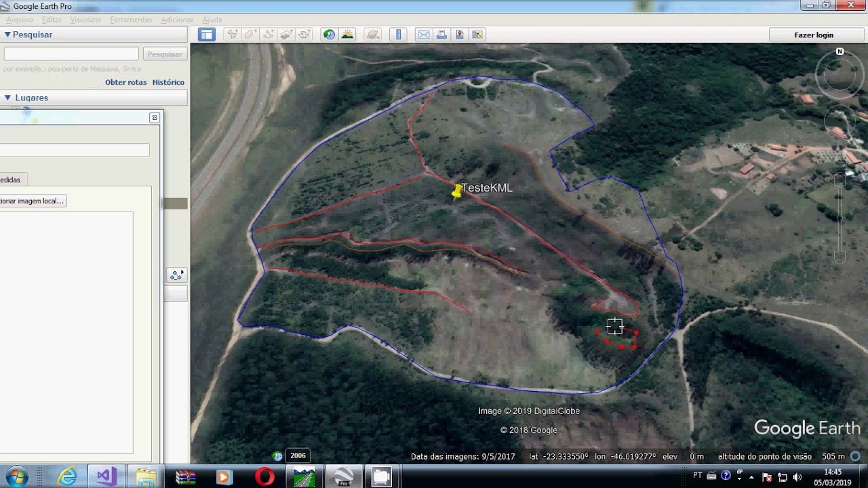Select the Add Placemark tool
The width and height of the screenshot is (868, 488).
233,35
